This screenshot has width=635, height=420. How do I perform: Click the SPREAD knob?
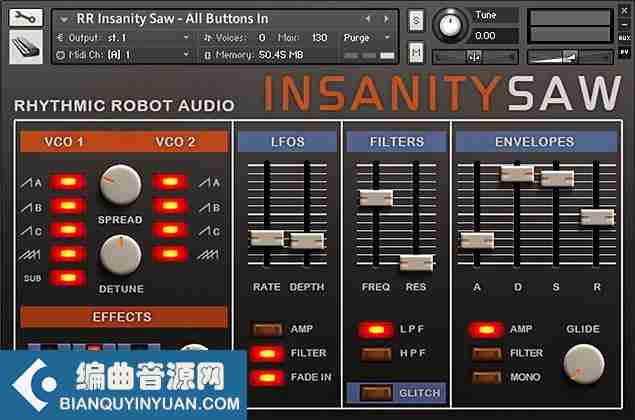tap(120, 185)
